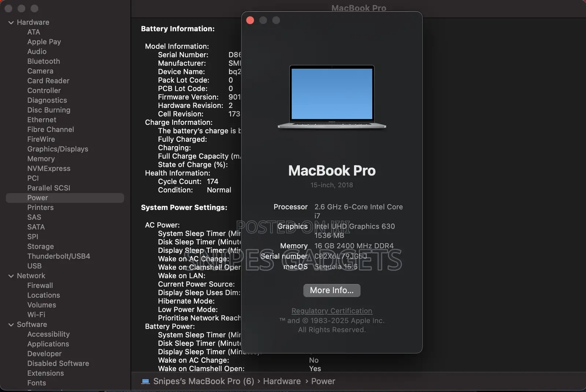
Task: Select Card Reader in sidebar
Action: pos(48,81)
